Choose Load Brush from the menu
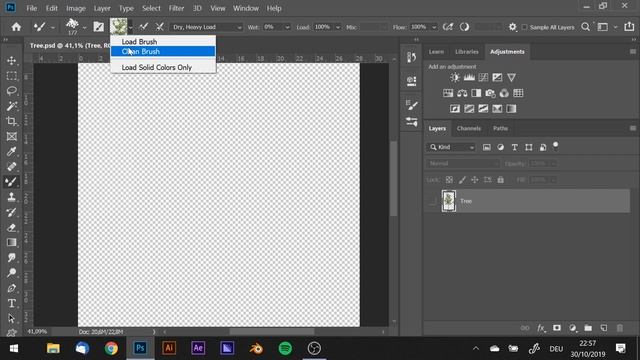This screenshot has height=360, width=640. coord(163,42)
